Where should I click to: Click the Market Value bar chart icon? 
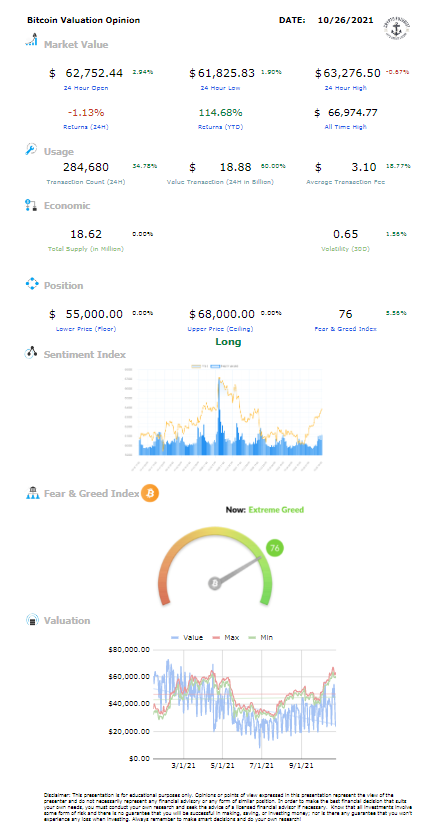tap(32, 40)
